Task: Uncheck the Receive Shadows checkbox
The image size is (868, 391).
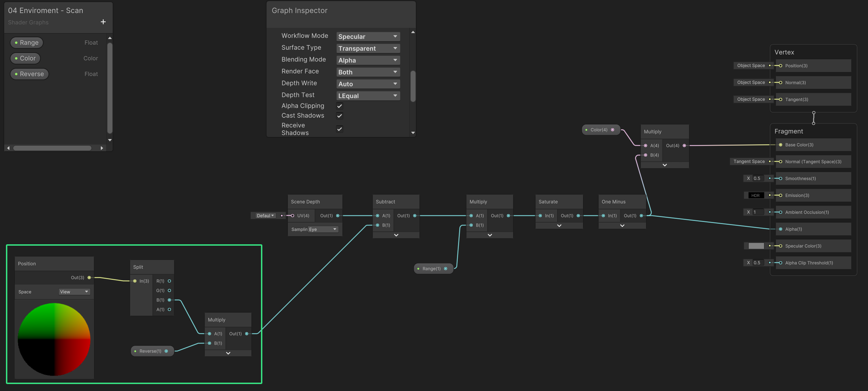Action: 339,129
